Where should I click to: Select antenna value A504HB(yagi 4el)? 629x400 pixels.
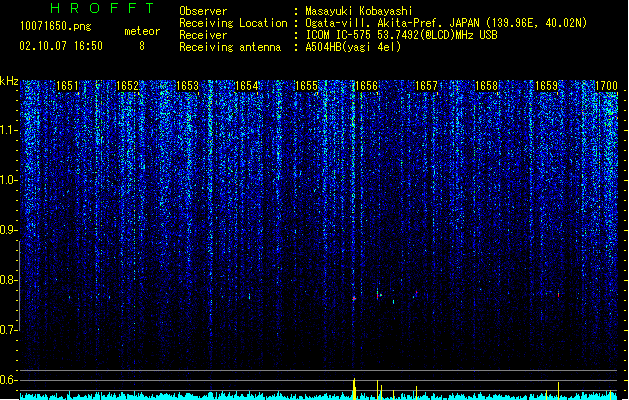coord(353,47)
